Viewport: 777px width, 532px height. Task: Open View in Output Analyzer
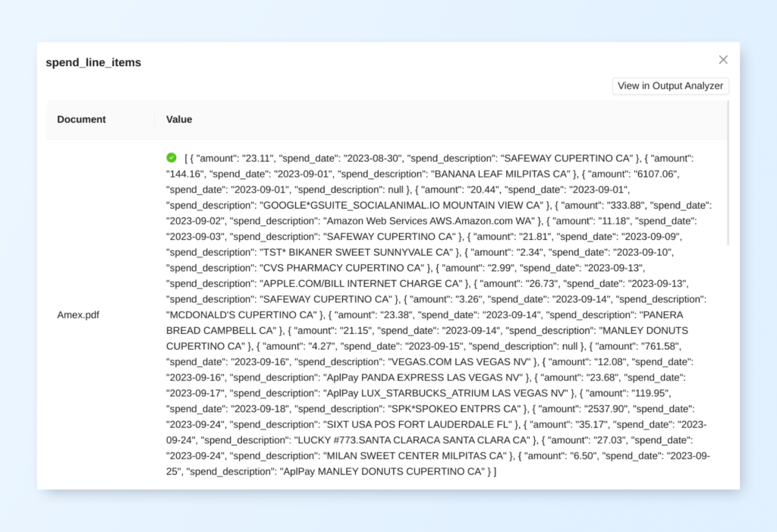click(670, 86)
